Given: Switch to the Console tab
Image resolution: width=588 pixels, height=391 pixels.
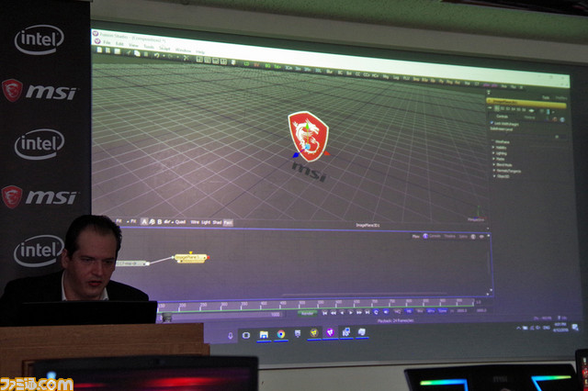Looking at the screenshot, I should pyautogui.click(x=435, y=236).
